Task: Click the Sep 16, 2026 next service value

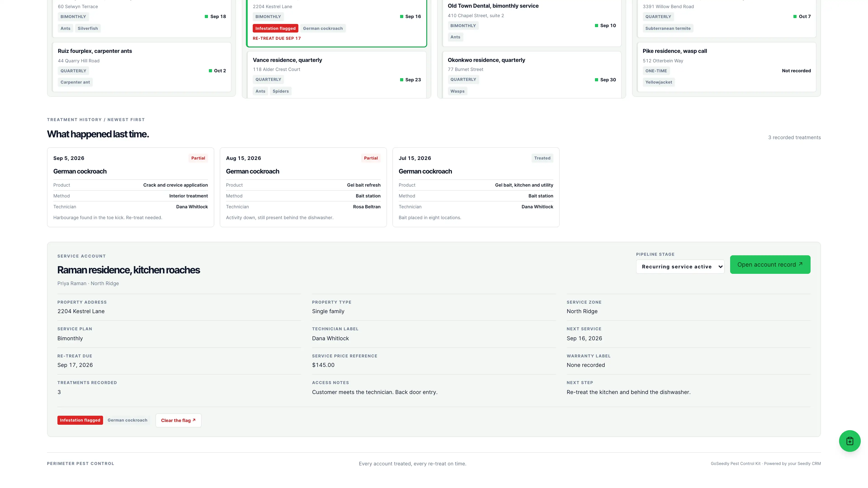Action: (584, 338)
